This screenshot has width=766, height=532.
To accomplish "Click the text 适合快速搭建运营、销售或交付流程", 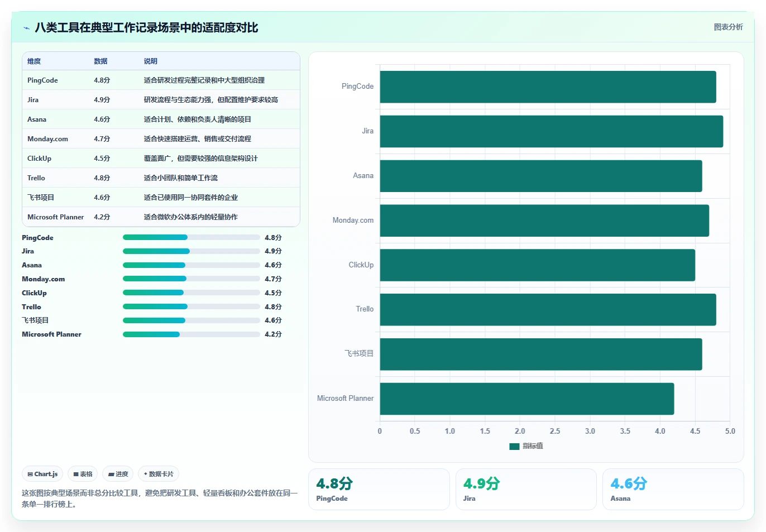I will click(x=198, y=139).
